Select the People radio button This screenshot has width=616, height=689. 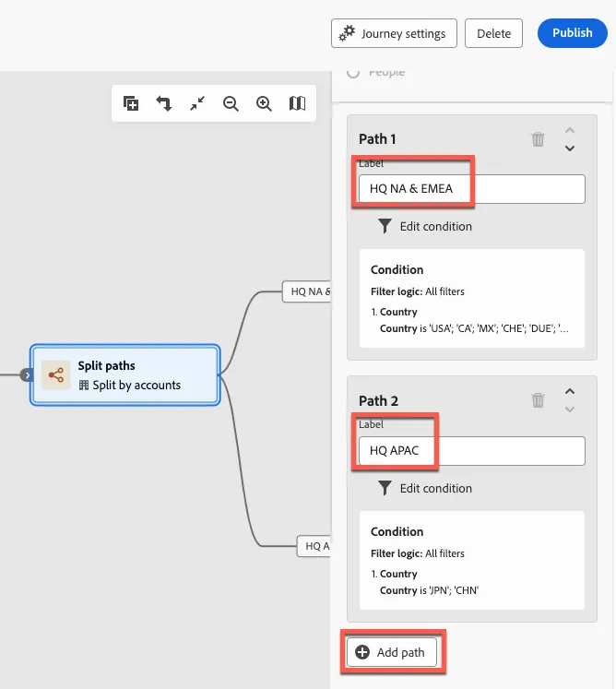pos(353,73)
